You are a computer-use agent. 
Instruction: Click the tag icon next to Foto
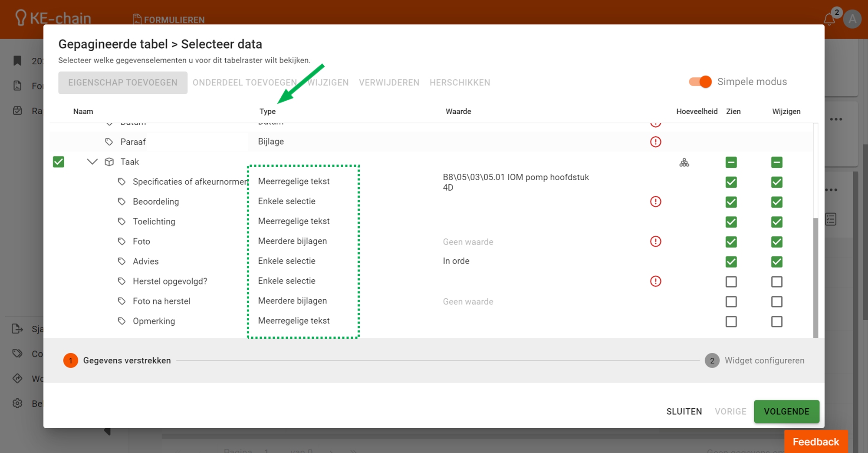(122, 241)
